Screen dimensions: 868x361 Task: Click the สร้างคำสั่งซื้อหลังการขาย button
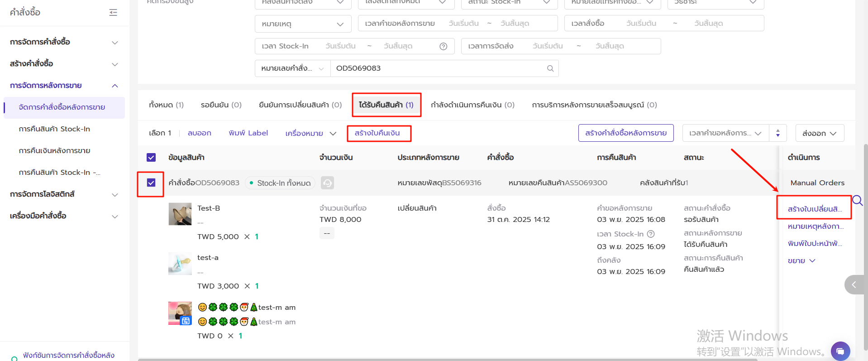625,133
